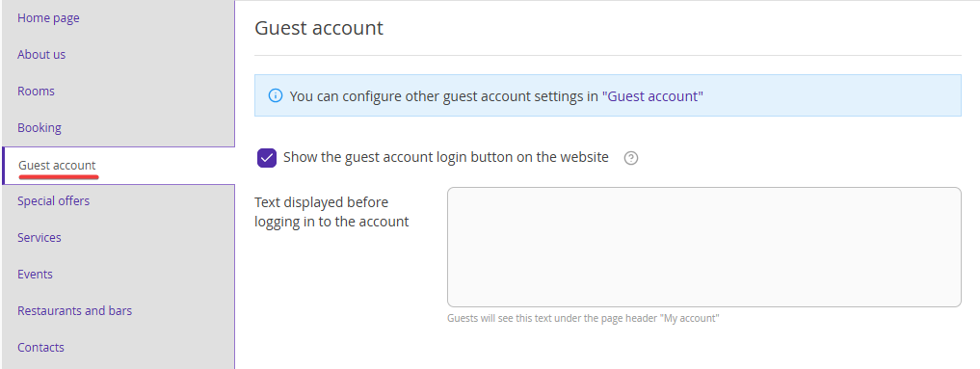Click the "Show the guest account login button" label
This screenshot has width=980, height=369.
click(445, 157)
